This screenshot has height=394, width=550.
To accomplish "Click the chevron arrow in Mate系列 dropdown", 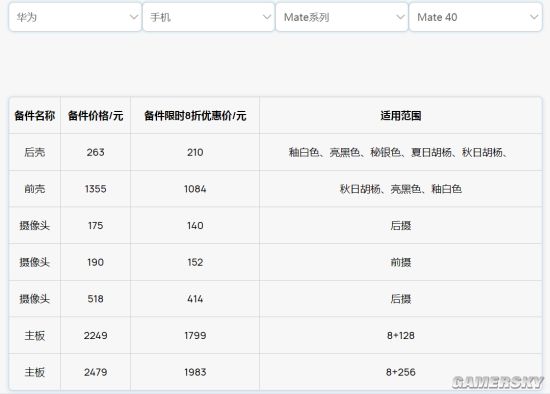I will pos(400,17).
